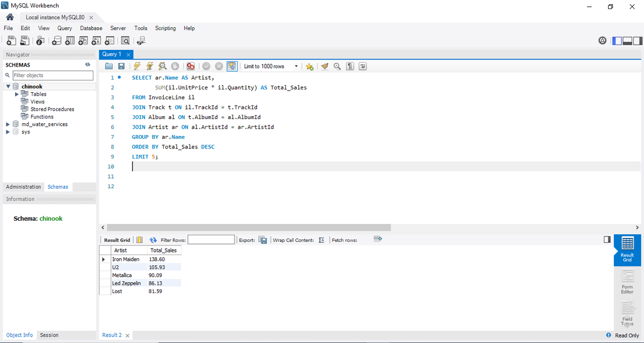644x343 pixels.
Task: Create a new view icon
Action: 83,41
